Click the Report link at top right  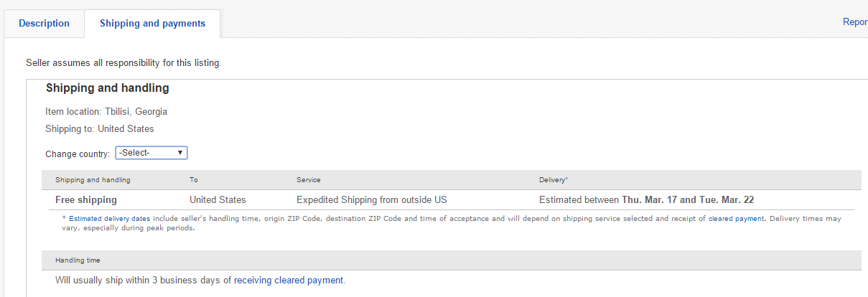click(854, 22)
